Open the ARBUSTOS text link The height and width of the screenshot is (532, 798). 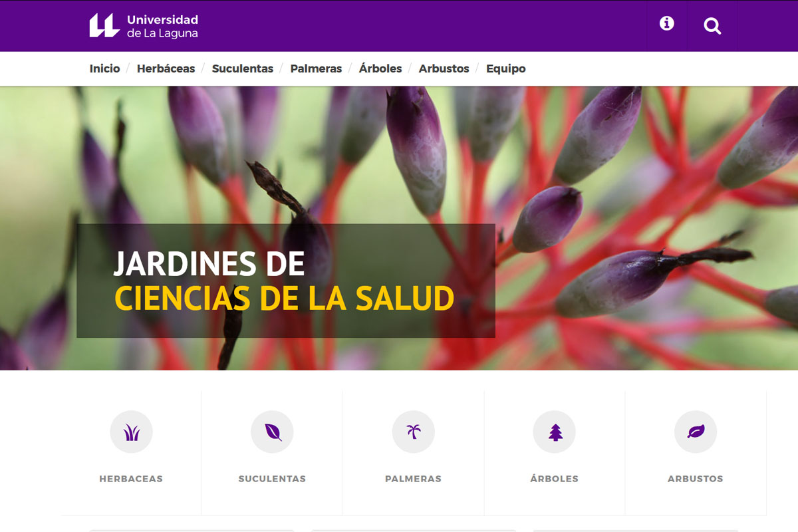695,479
